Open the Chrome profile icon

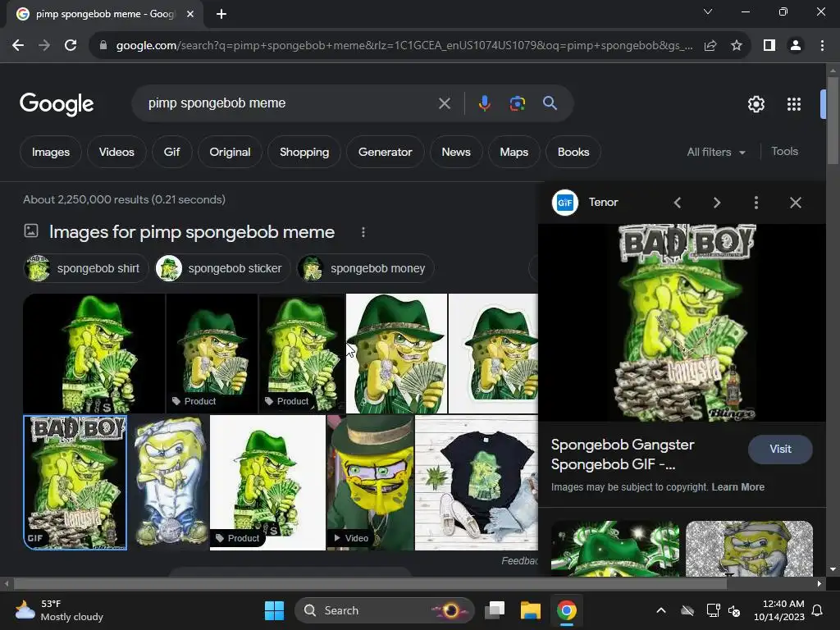coord(796,46)
